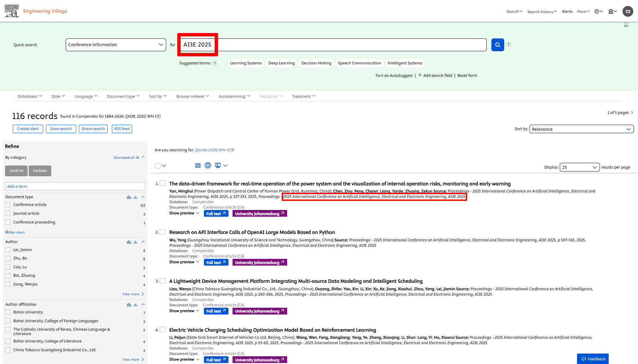Click the Save search button

[x=61, y=129]
